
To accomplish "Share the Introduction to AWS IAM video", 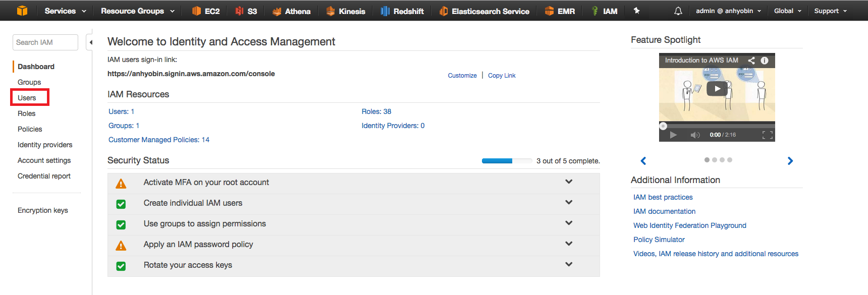I will pyautogui.click(x=751, y=61).
